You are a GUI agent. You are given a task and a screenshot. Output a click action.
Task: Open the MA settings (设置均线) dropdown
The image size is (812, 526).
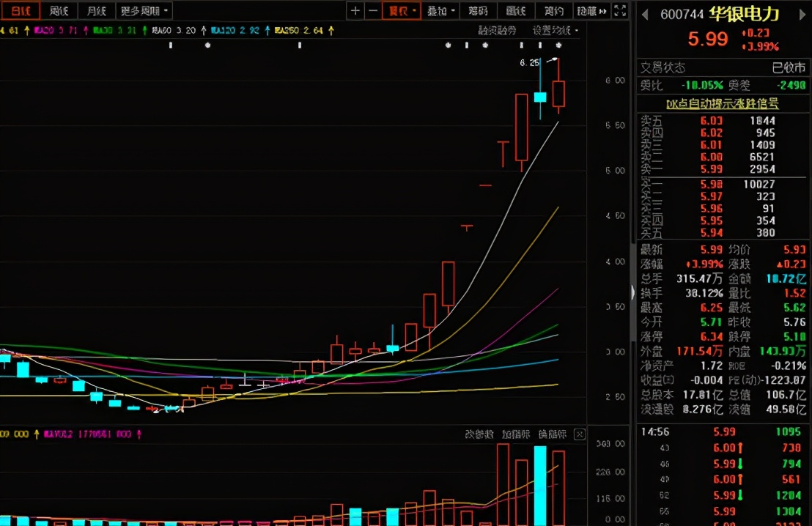click(556, 31)
